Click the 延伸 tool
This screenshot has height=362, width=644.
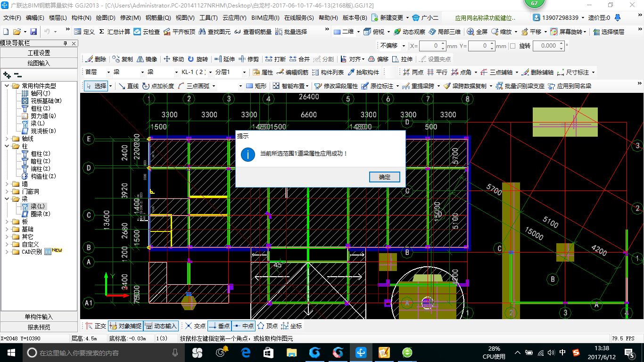click(x=224, y=59)
